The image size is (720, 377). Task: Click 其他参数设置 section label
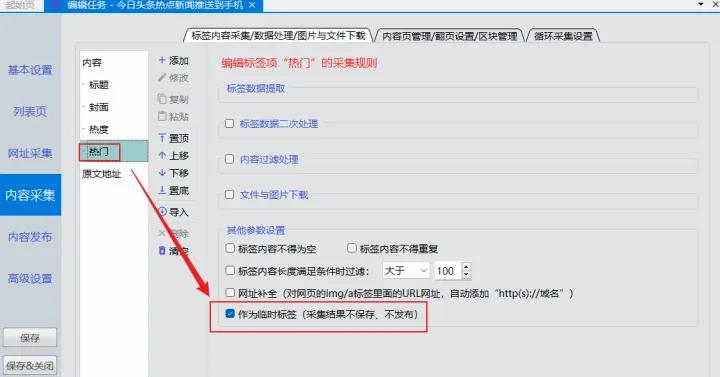256,230
